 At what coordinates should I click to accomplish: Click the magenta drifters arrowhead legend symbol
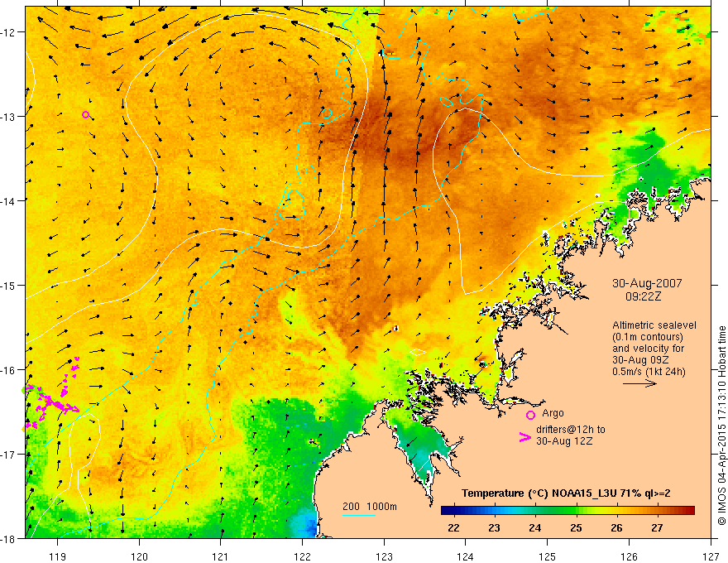[525, 437]
